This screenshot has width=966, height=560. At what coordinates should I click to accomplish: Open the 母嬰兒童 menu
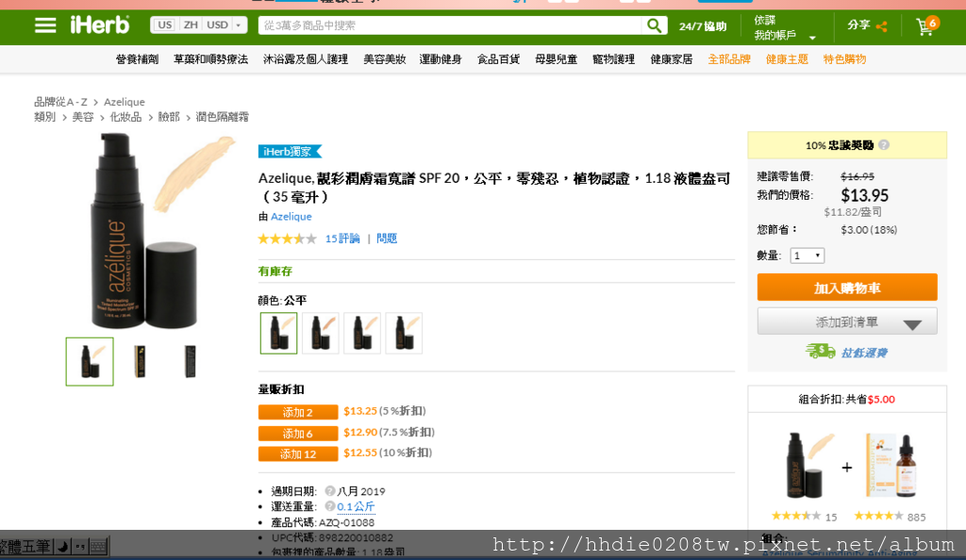click(556, 59)
